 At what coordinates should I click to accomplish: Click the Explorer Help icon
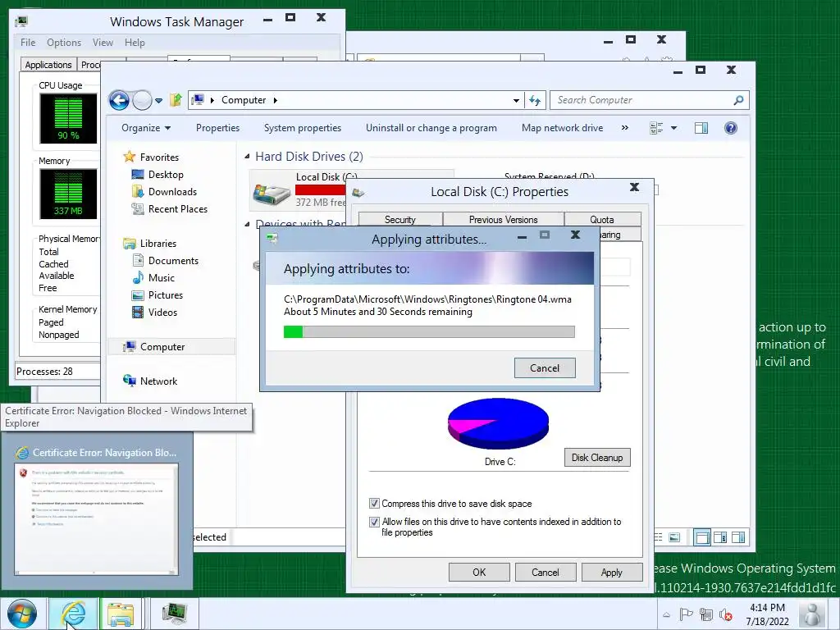coord(731,128)
